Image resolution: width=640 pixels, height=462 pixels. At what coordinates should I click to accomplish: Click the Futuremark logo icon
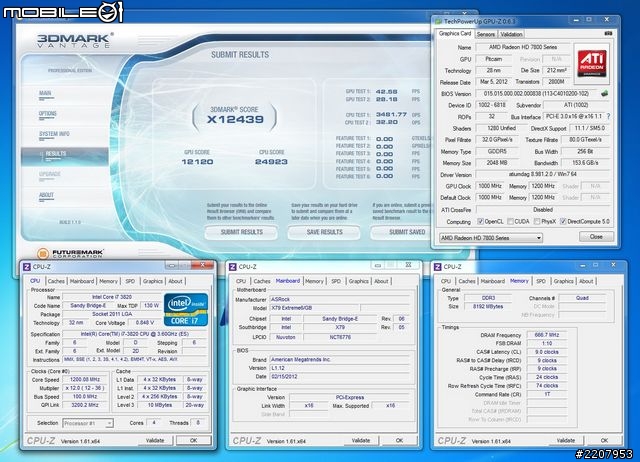click(43, 253)
